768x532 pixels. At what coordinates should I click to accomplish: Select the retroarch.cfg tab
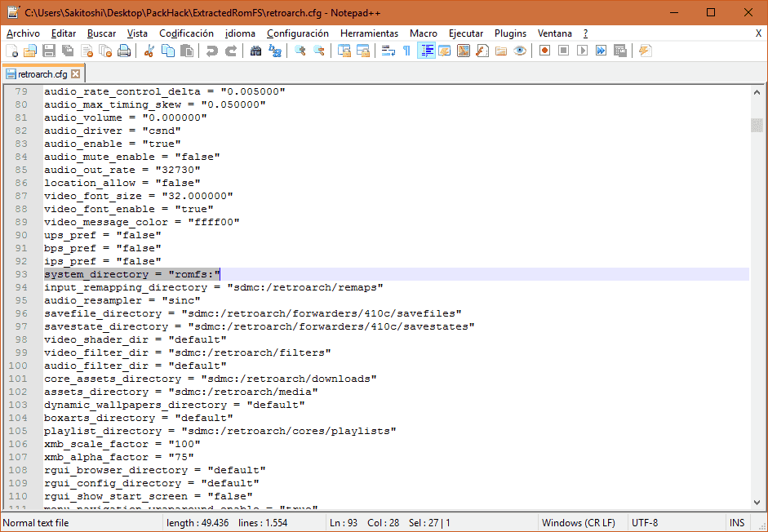point(42,74)
